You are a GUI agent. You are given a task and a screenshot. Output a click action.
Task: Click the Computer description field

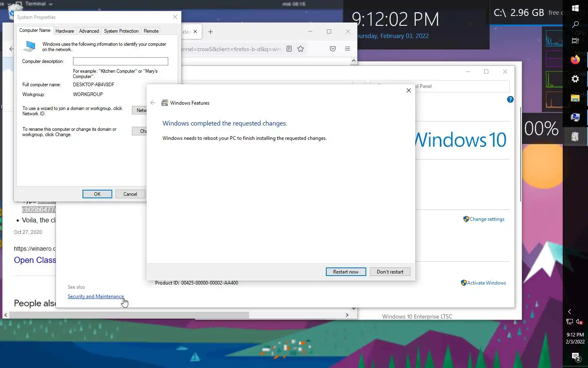click(120, 61)
